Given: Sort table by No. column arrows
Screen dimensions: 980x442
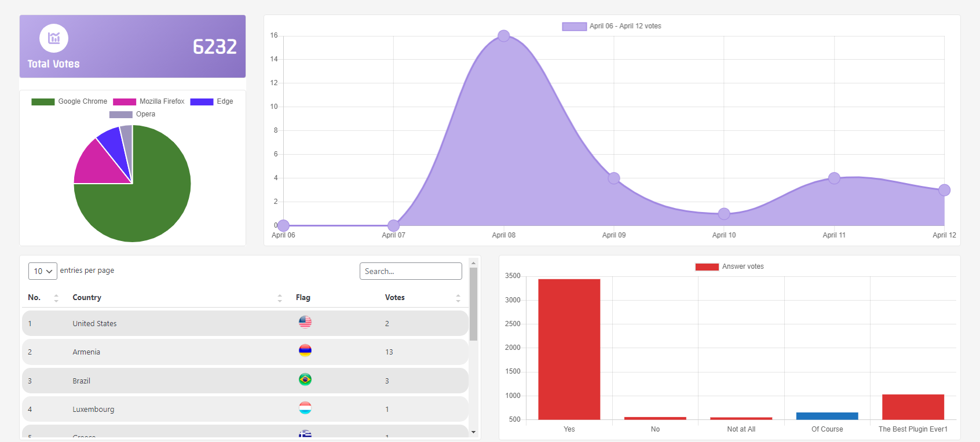Looking at the screenshot, I should pos(56,298).
